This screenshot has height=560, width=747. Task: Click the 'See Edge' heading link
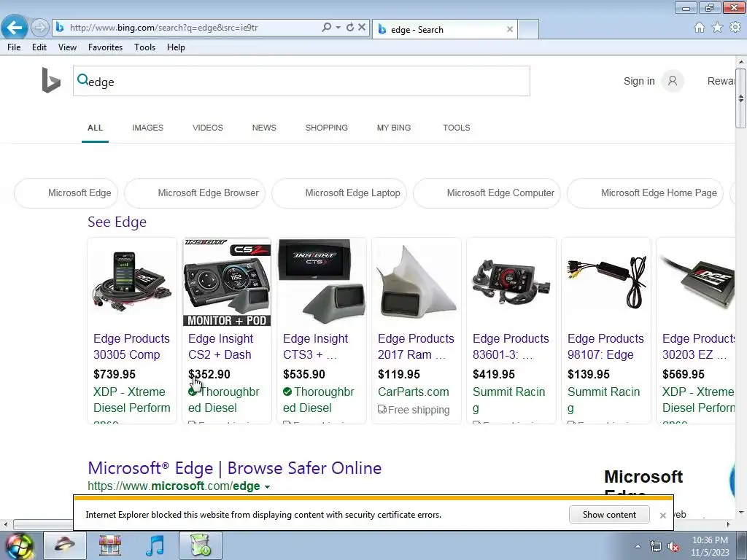click(x=117, y=222)
